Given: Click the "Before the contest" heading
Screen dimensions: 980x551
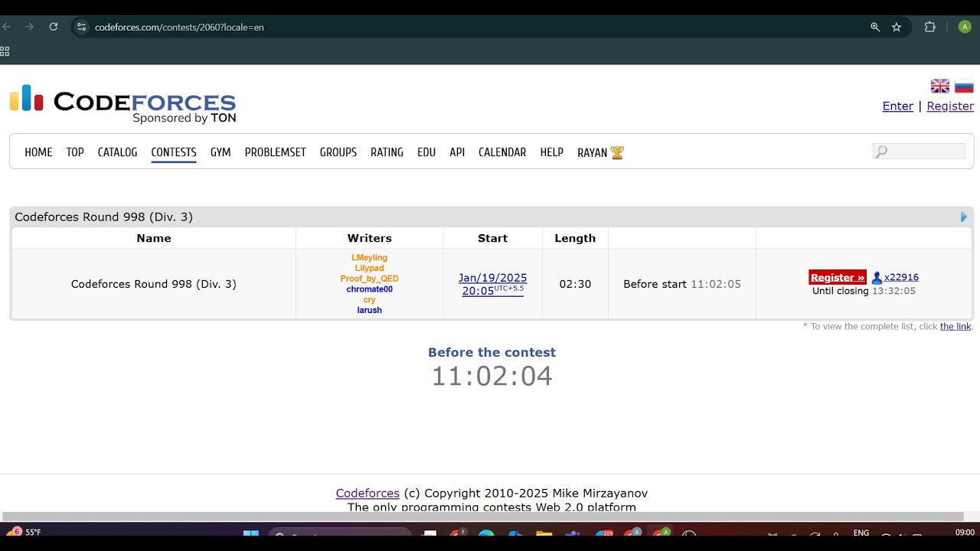Looking at the screenshot, I should pyautogui.click(x=492, y=353).
